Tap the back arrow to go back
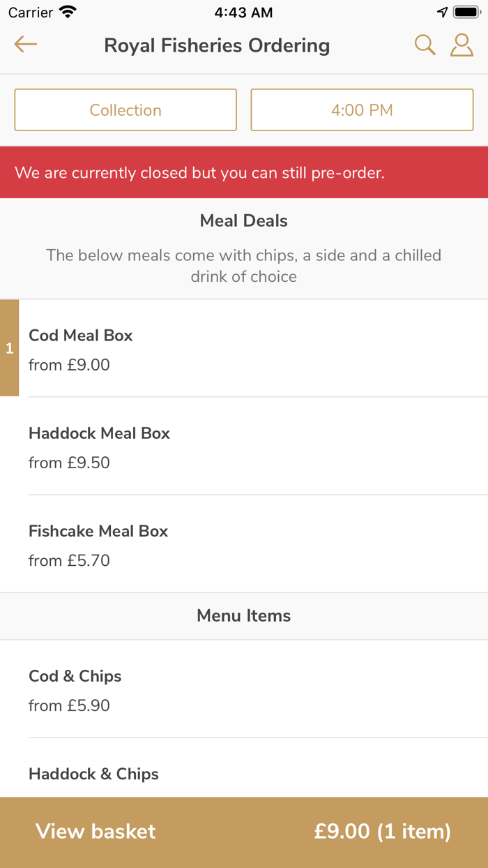Screen dimensions: 488x868 [x=25, y=44]
